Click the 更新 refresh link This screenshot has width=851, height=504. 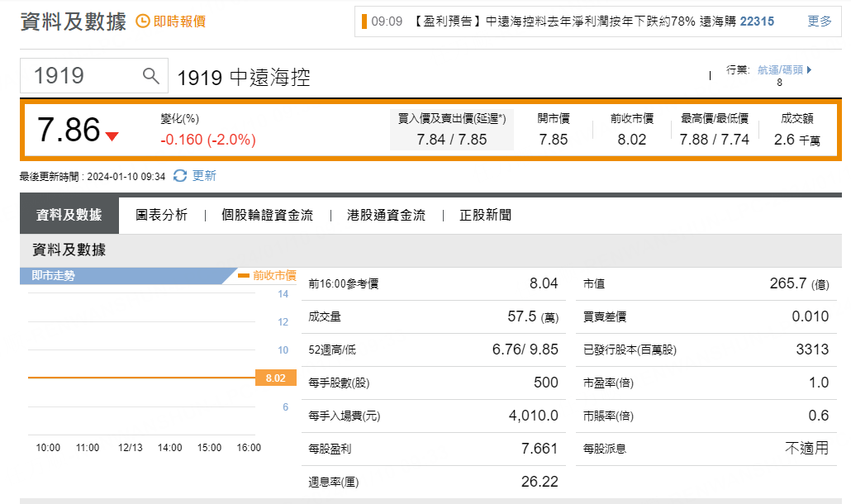click(204, 176)
